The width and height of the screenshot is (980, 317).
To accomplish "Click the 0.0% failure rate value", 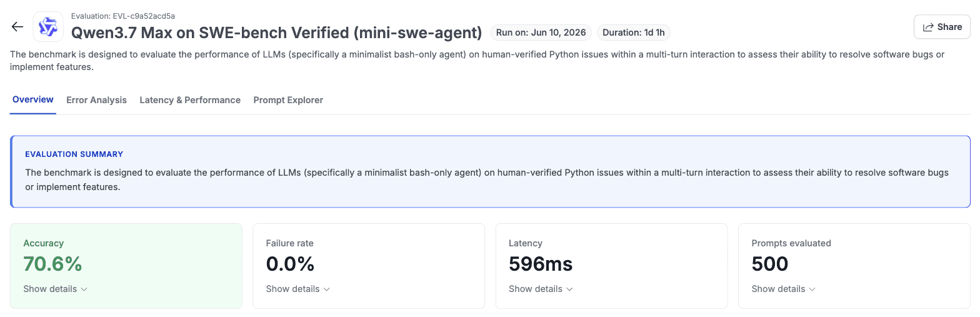I will [290, 264].
